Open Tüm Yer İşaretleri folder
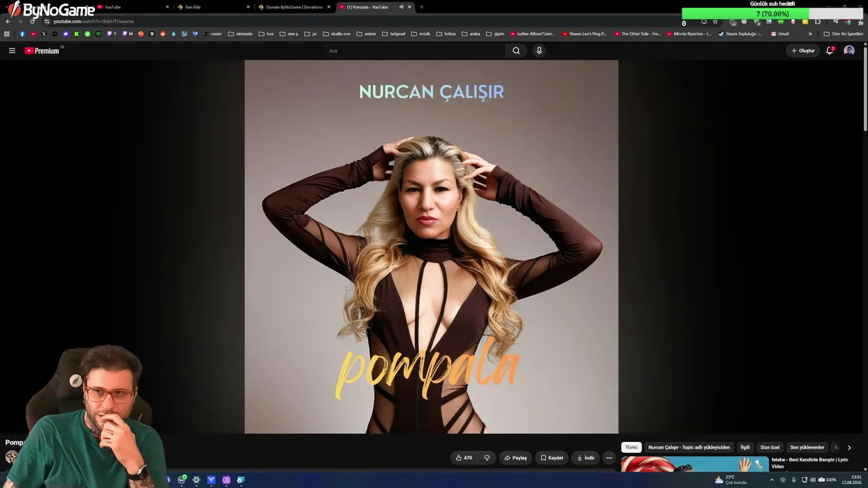868x488 pixels. pyautogui.click(x=843, y=34)
